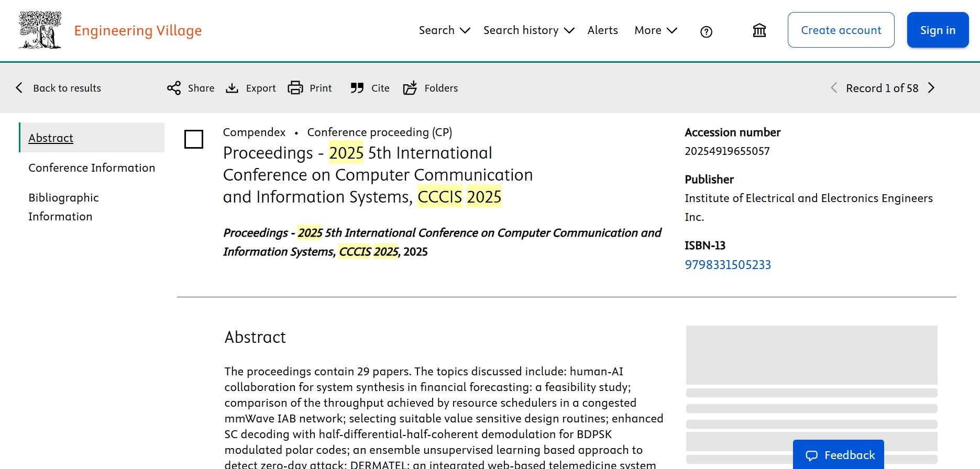The width and height of the screenshot is (980, 469).
Task: Expand the Search history dropdown
Action: tap(528, 30)
